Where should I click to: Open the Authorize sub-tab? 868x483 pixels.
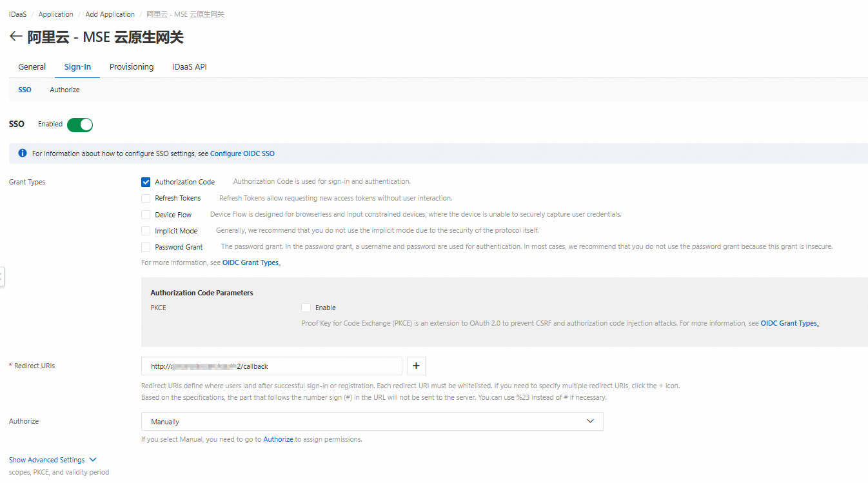pos(65,90)
